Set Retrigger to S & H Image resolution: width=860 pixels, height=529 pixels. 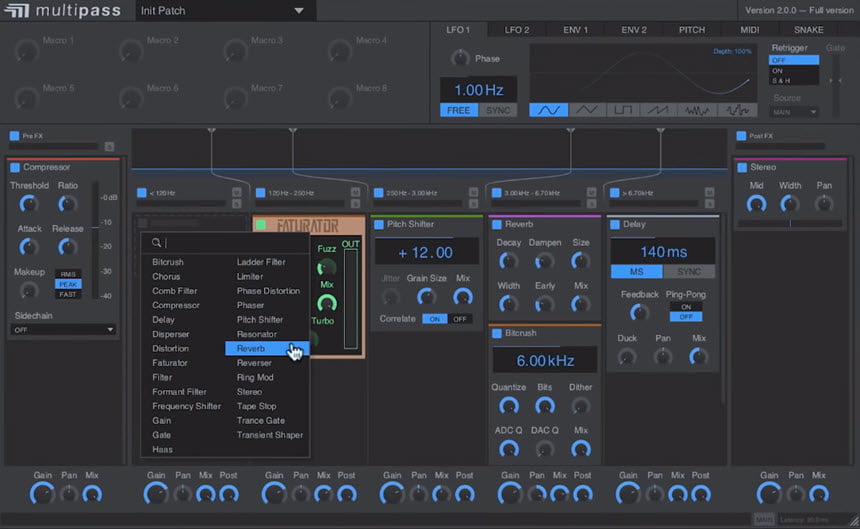click(x=794, y=81)
